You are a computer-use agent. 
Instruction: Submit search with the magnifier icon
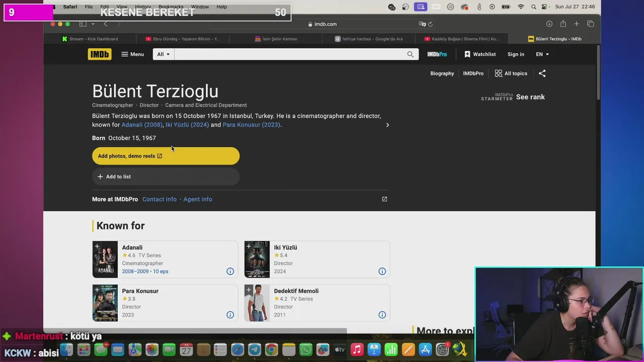411,54
